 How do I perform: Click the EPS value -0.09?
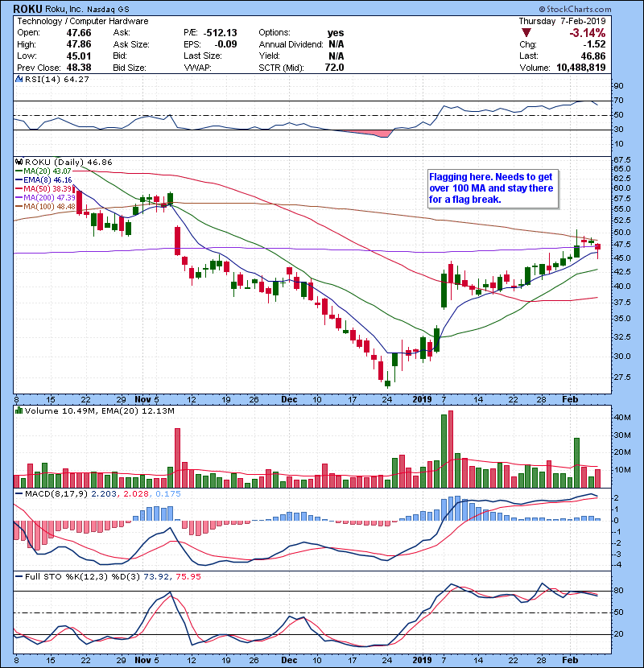click(x=225, y=44)
